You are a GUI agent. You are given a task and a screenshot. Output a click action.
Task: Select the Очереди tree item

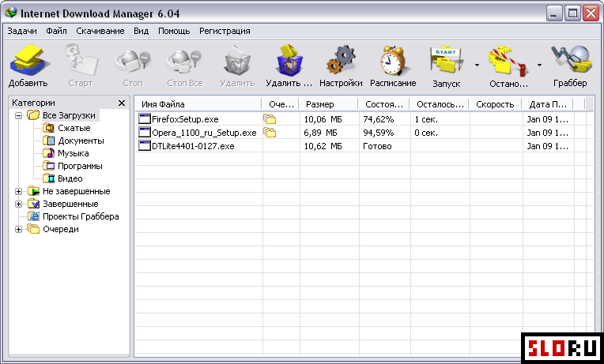(61, 229)
